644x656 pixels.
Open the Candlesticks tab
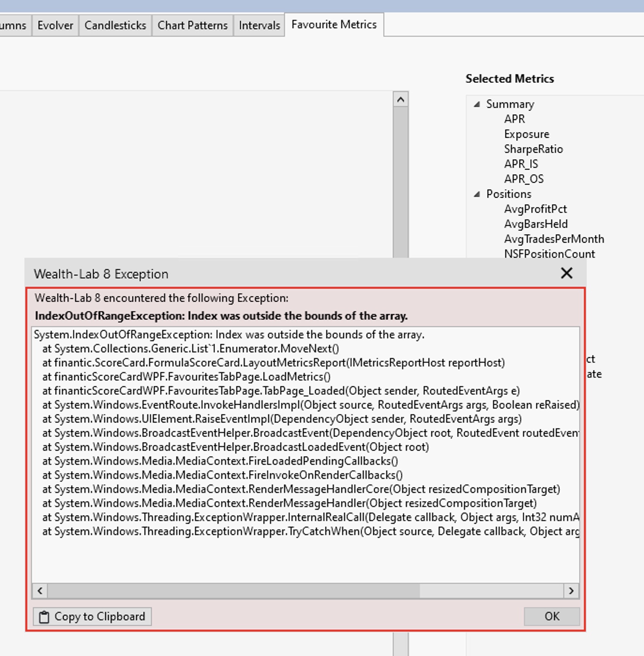pos(115,25)
